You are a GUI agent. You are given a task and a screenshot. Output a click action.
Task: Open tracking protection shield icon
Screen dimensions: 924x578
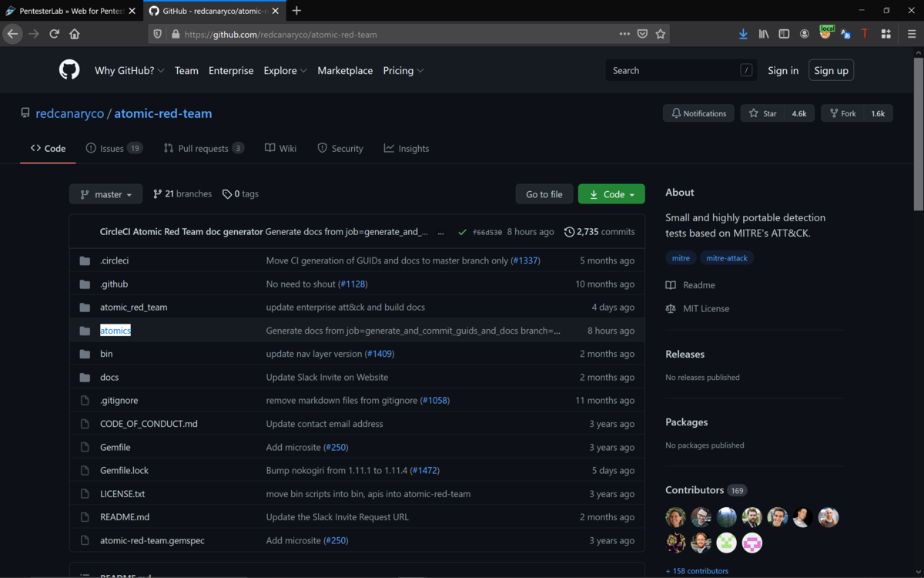[158, 34]
